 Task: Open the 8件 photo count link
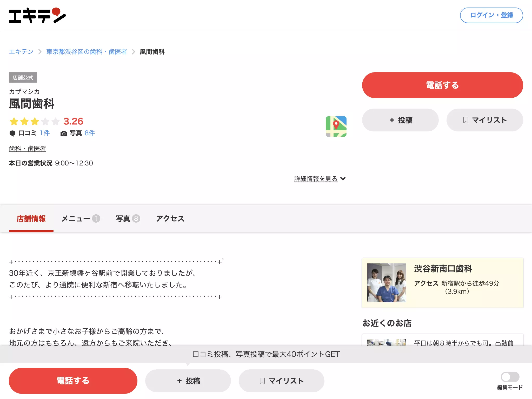point(90,133)
